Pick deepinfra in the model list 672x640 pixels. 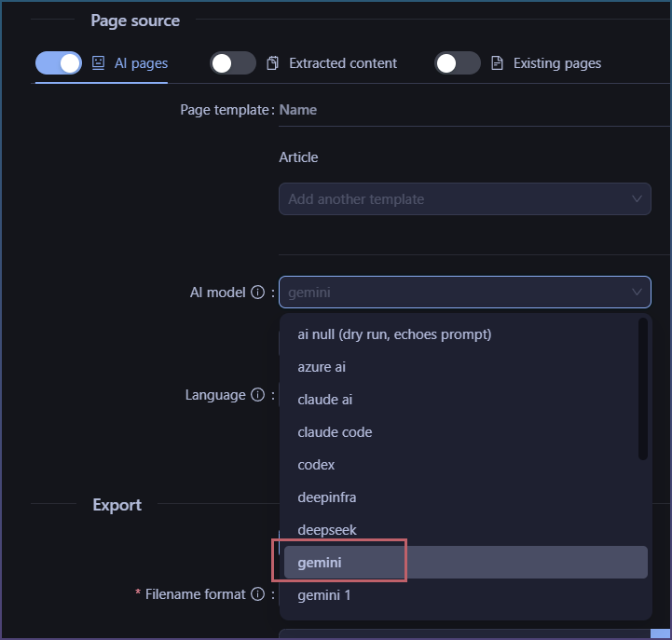click(x=465, y=497)
